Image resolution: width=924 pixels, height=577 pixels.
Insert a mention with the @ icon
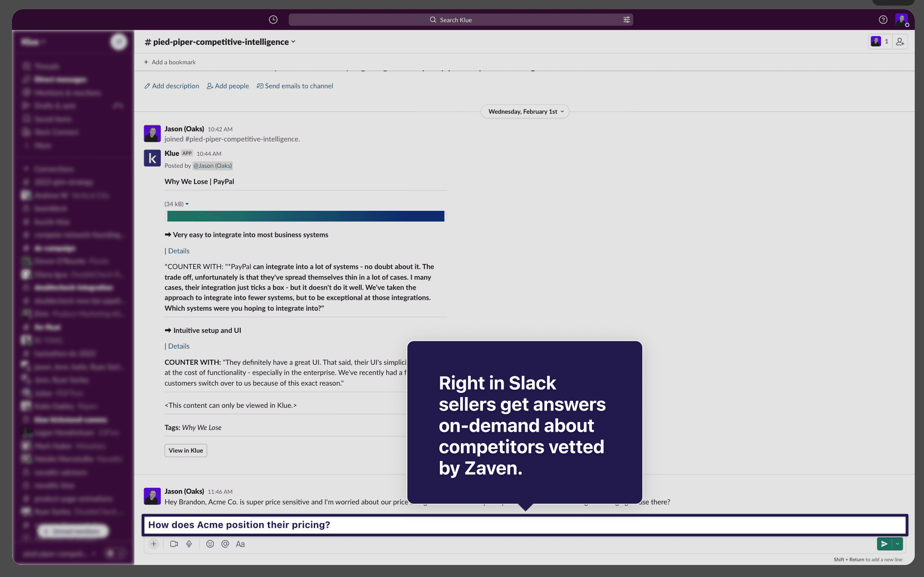point(225,544)
